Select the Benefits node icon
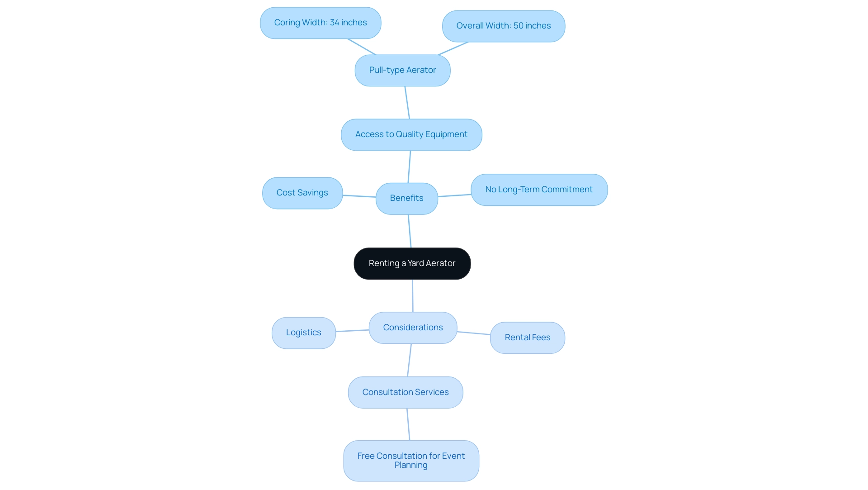This screenshot has width=868, height=490. point(407,198)
